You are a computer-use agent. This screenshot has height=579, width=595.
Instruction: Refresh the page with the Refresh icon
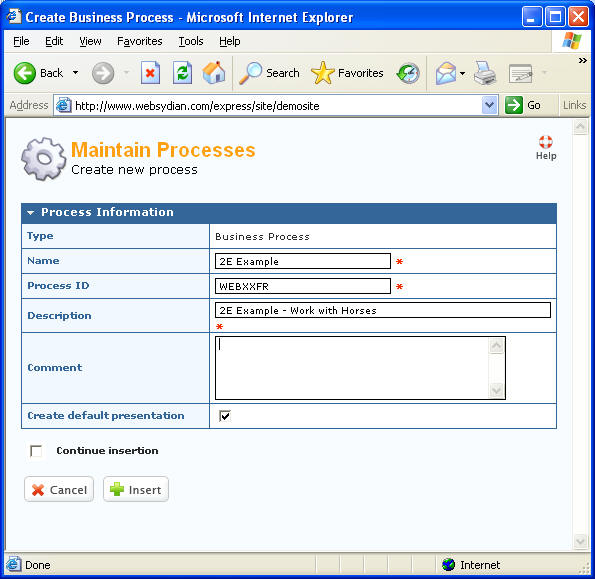[183, 73]
